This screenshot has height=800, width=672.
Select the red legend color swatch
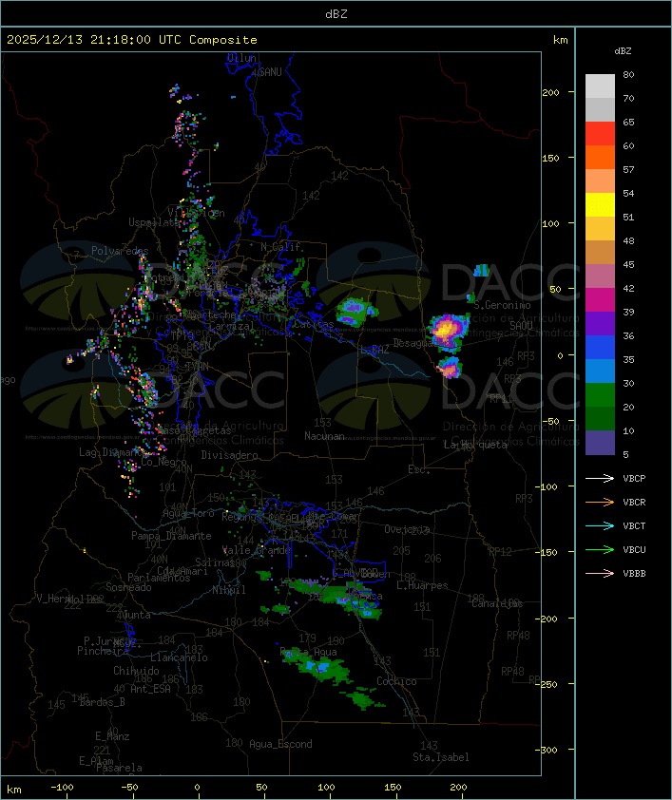tap(600, 133)
